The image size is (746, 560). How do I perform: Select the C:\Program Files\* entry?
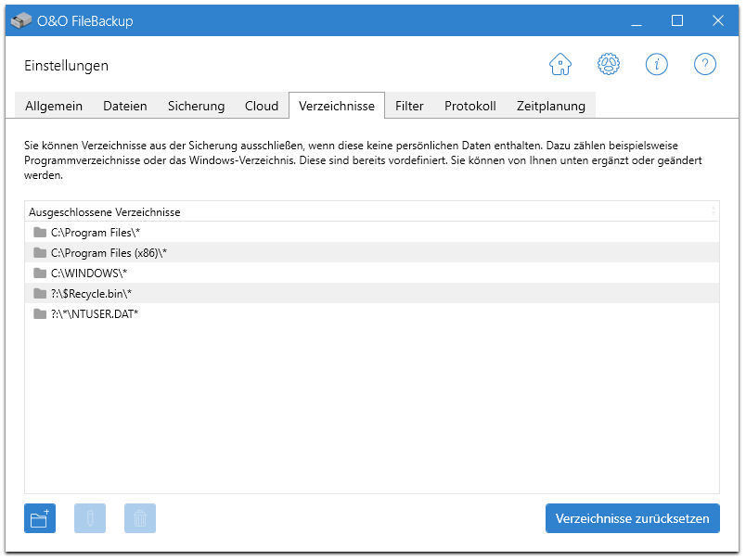point(371,233)
